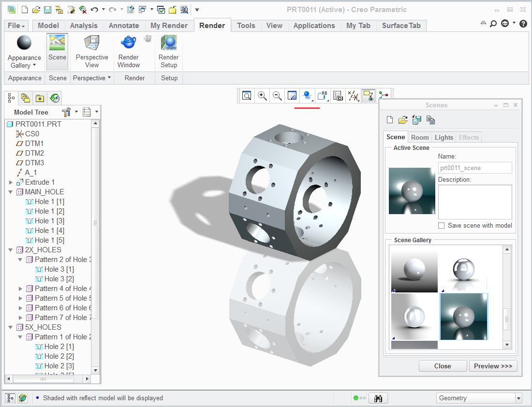Click the Zoom In magnifier icon
This screenshot has height=407, width=532.
(262, 96)
